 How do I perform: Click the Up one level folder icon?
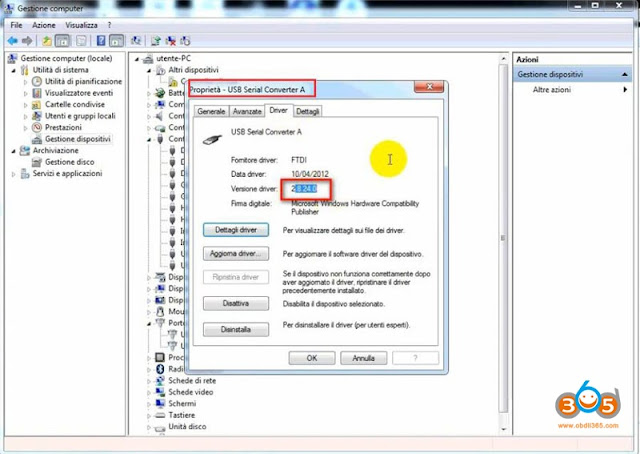[47, 41]
